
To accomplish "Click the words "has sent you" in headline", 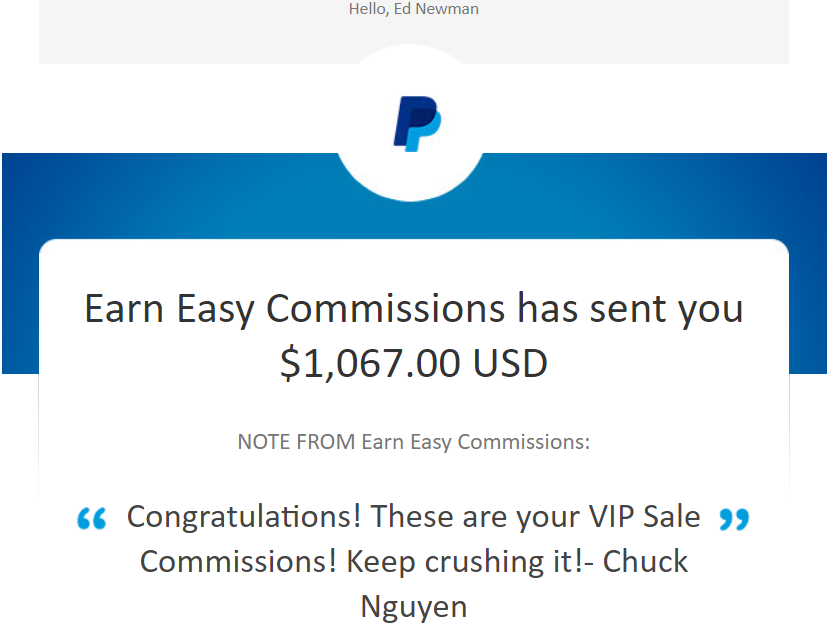I will pyautogui.click(x=630, y=309).
